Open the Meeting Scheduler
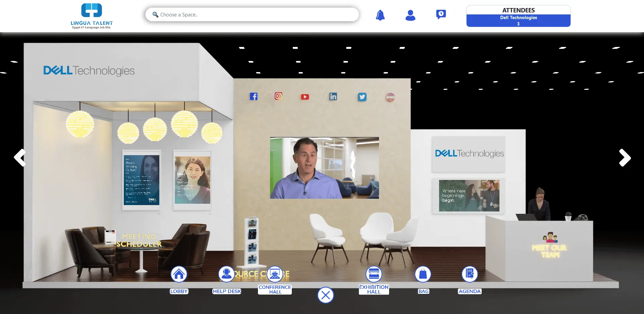644x314 pixels. (x=139, y=240)
